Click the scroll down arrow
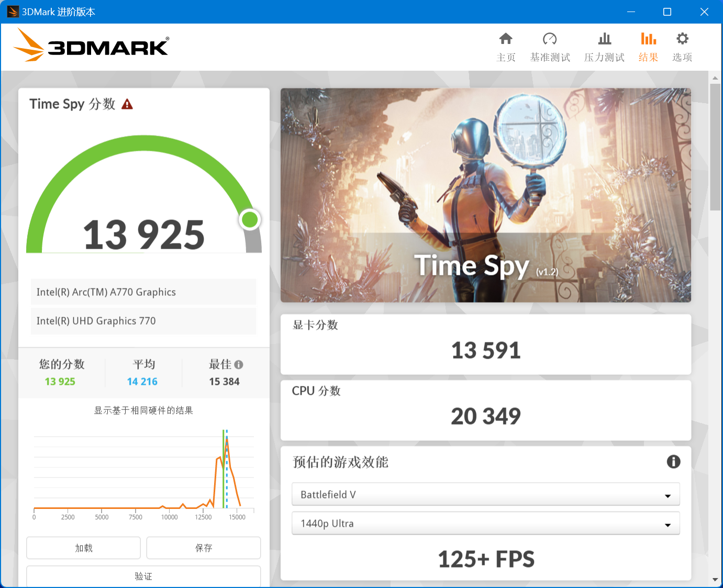This screenshot has height=588, width=723. pyautogui.click(x=715, y=580)
